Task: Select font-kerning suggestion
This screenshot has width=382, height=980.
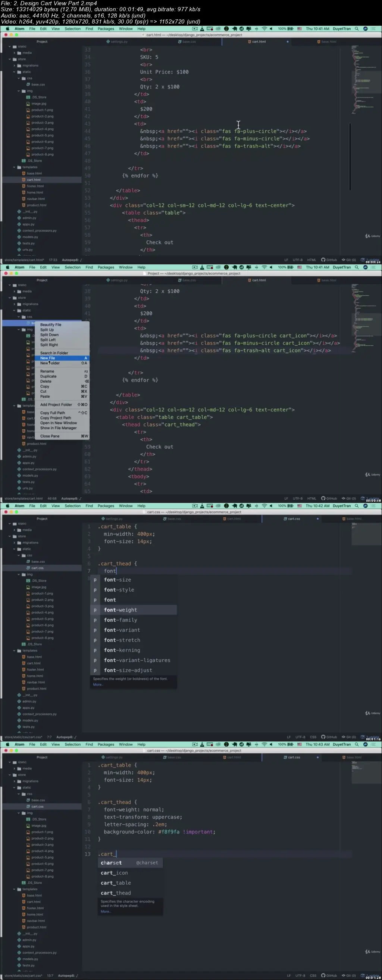Action: (134, 650)
